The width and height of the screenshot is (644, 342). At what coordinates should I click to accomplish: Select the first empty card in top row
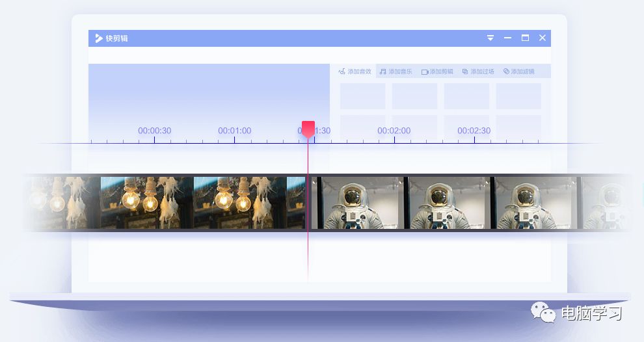tap(363, 96)
